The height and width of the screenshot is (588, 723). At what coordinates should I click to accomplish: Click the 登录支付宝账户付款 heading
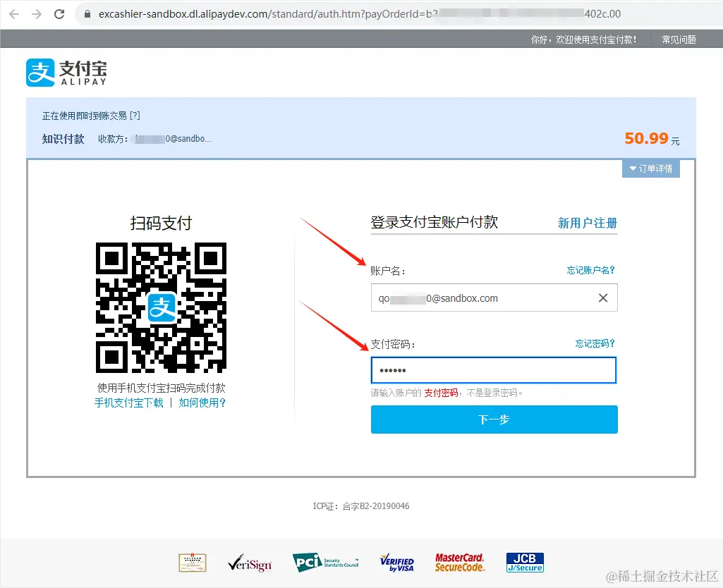pyautogui.click(x=435, y=222)
